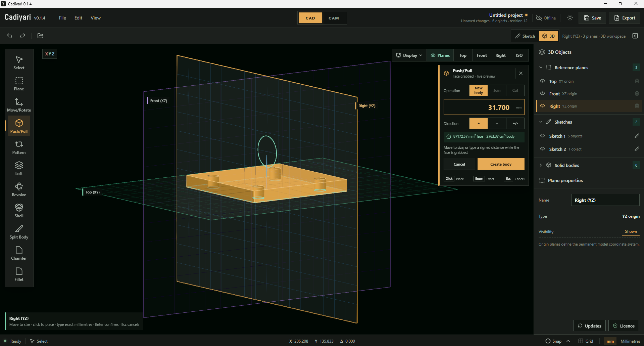
Task: Toggle the right side panel layout icon
Action: point(635,36)
